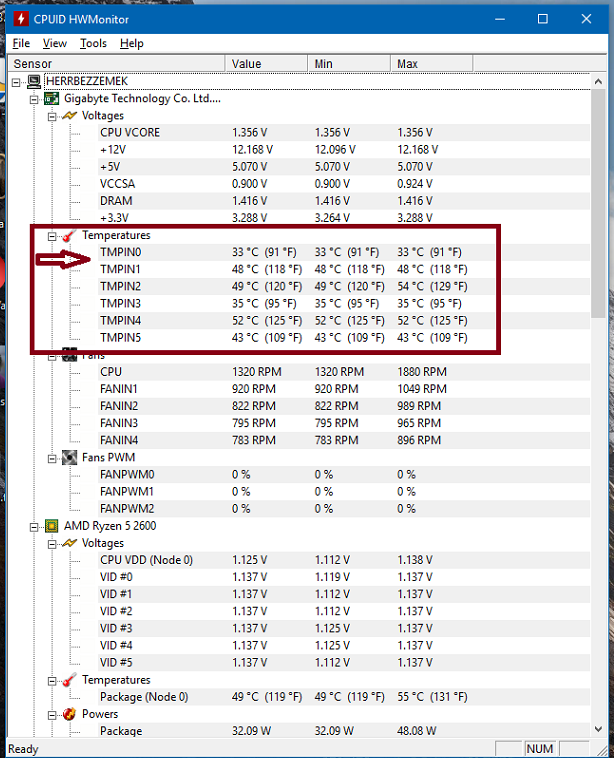Select the VCCSA voltage row
The image size is (614, 758).
[x=343, y=184]
